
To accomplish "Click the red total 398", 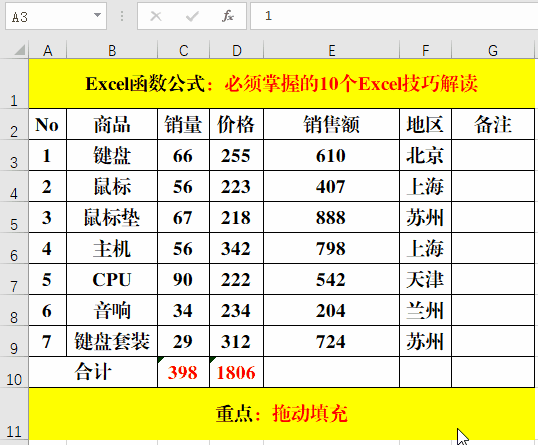I will [184, 372].
